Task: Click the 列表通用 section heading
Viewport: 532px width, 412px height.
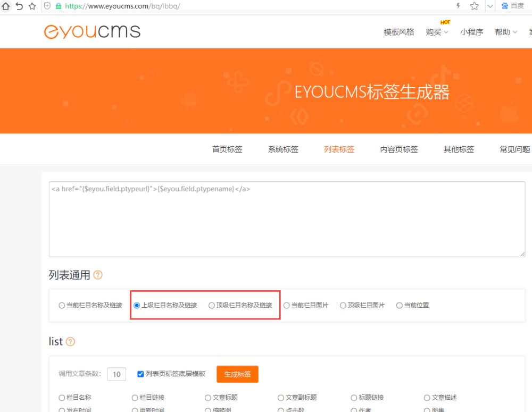Action: tap(70, 275)
